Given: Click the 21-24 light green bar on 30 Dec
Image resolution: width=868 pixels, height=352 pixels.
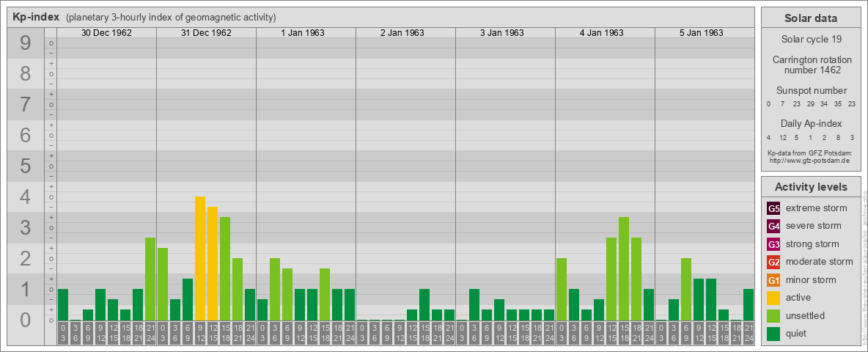Looking at the screenshot, I should coord(150,279).
